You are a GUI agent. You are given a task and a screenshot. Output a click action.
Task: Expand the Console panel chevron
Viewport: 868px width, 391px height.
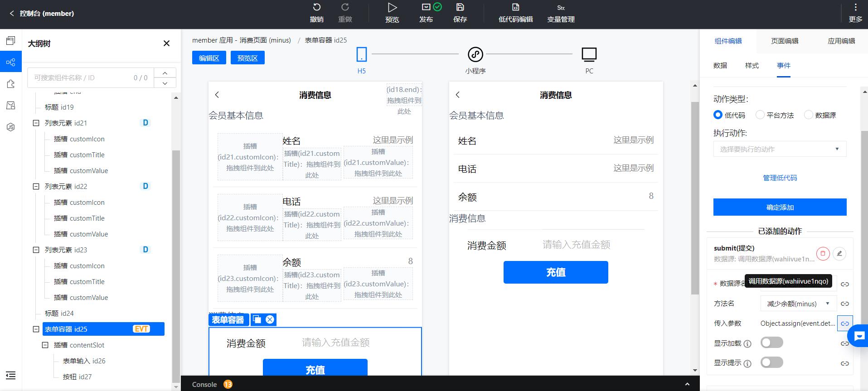687,384
